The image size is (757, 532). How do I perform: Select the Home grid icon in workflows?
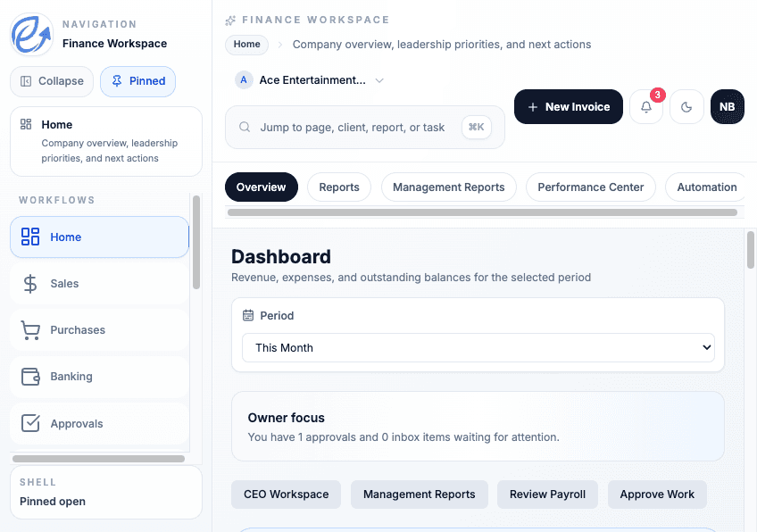click(x=29, y=237)
